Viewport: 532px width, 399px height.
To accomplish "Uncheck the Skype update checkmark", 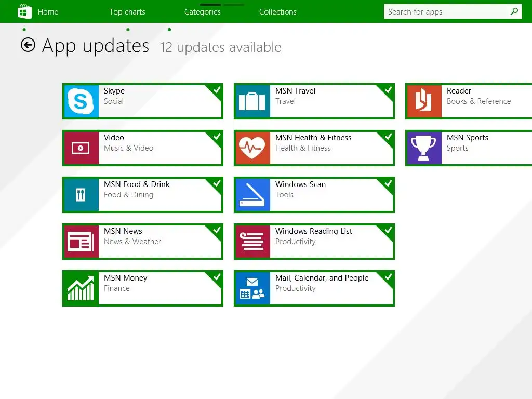I will point(217,89).
